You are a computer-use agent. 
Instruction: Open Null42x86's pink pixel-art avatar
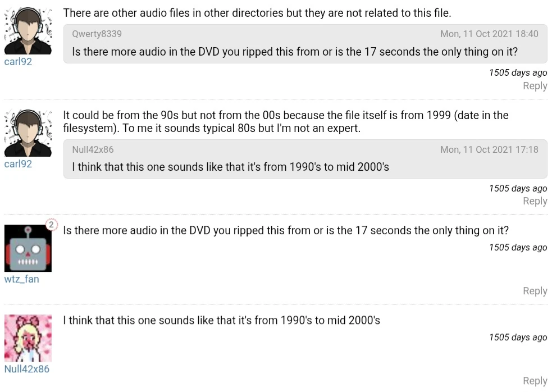click(x=28, y=338)
